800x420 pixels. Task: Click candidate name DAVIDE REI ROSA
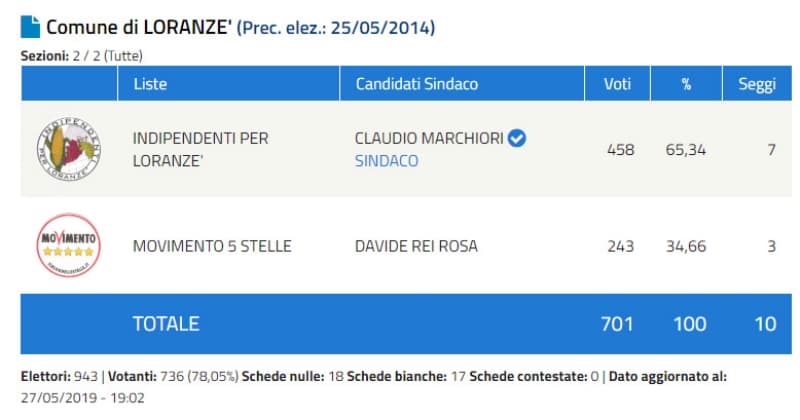coord(416,246)
